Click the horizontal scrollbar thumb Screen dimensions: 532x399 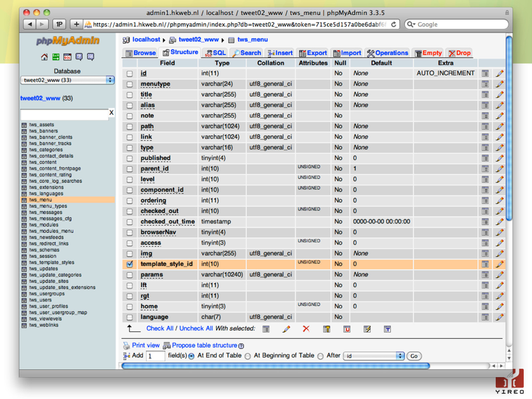coord(276,366)
